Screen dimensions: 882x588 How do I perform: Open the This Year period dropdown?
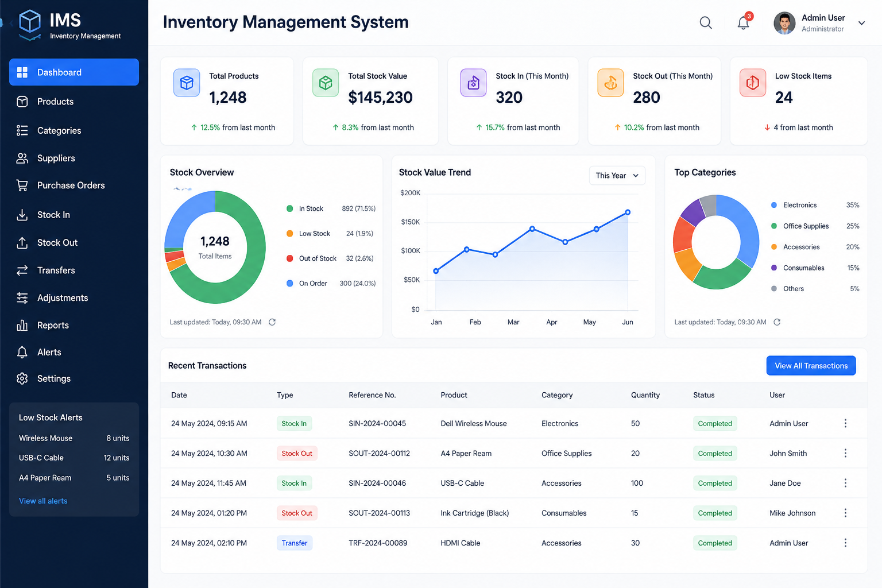617,176
